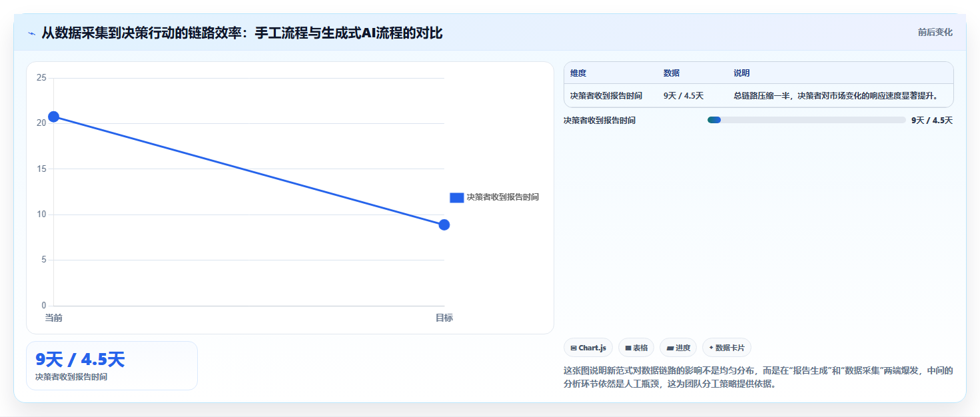The image size is (980, 417).
Task: Click the 说明 column header
Action: pos(741,73)
